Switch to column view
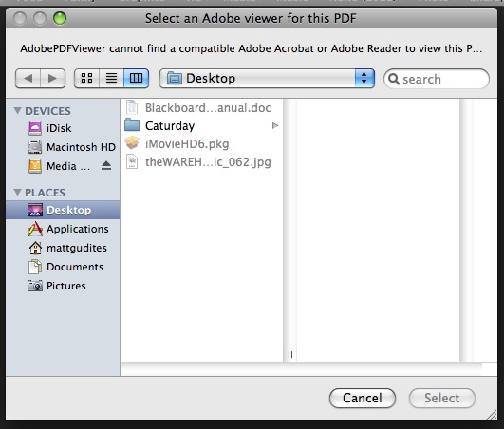Image resolution: width=504 pixels, height=429 pixels. (136, 78)
